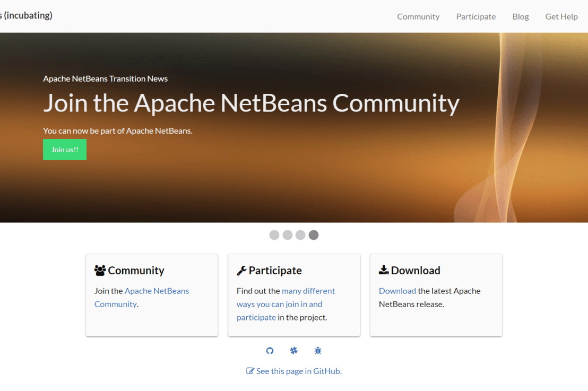Image resolution: width=588 pixels, height=391 pixels.
Task: Open the Participate navigation menu
Action: [475, 16]
